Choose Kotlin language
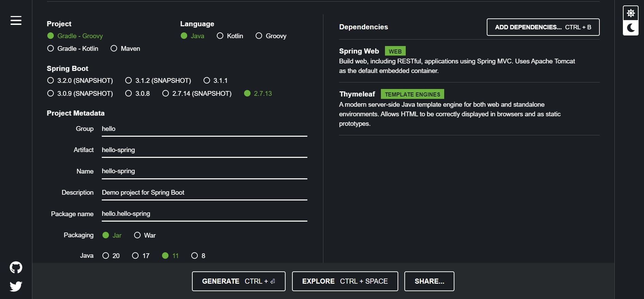The height and width of the screenshot is (299, 644). (x=230, y=36)
